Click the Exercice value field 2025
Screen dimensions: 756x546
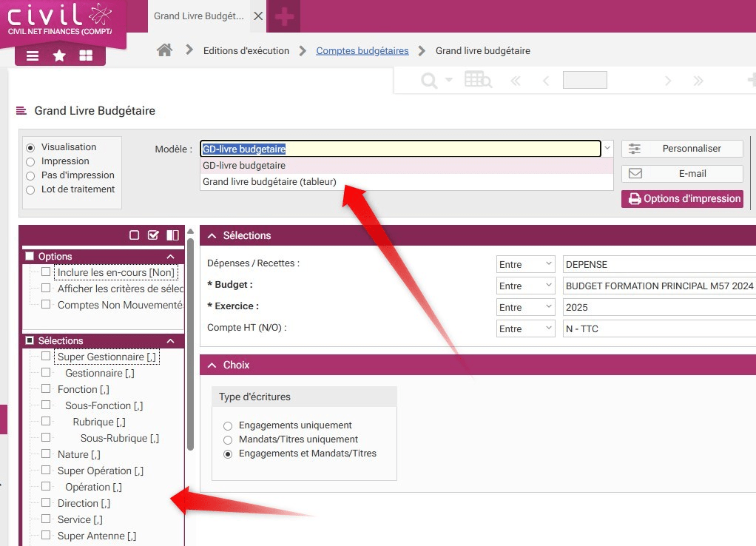658,307
